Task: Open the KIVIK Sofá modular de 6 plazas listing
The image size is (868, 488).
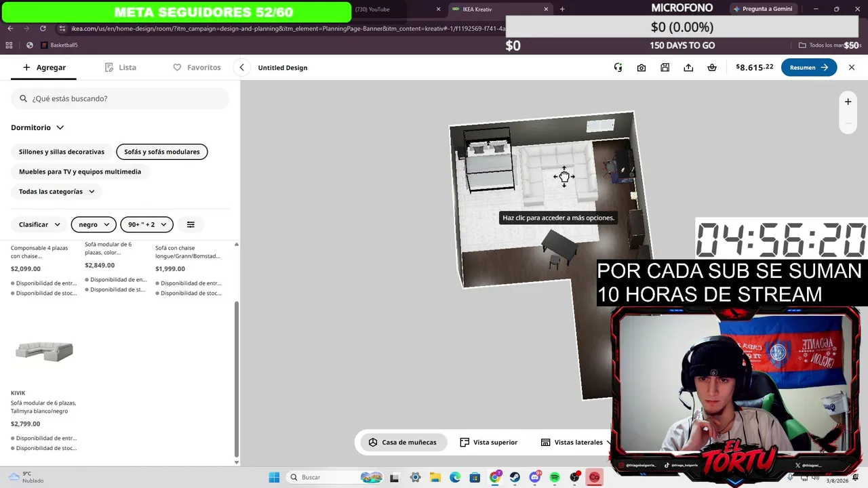Action: click(x=43, y=407)
